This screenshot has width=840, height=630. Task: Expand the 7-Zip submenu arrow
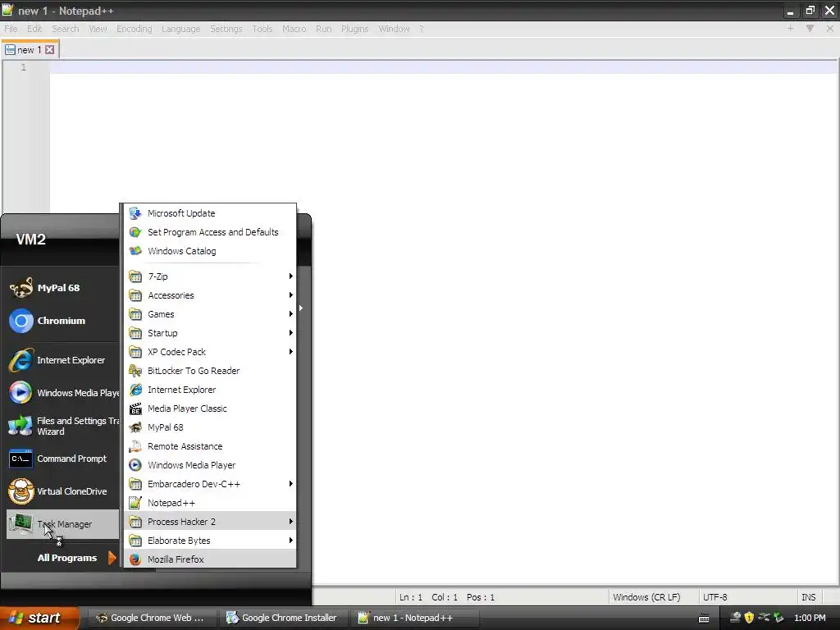(291, 276)
